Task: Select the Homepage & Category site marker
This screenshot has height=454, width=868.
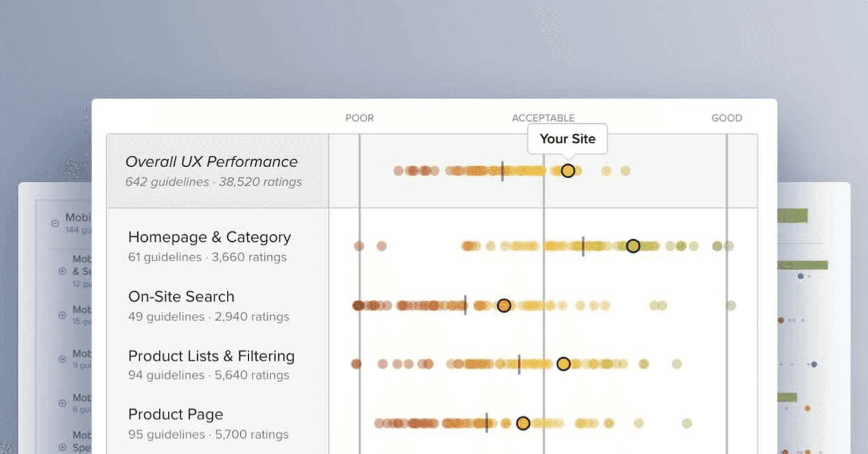Action: [633, 246]
